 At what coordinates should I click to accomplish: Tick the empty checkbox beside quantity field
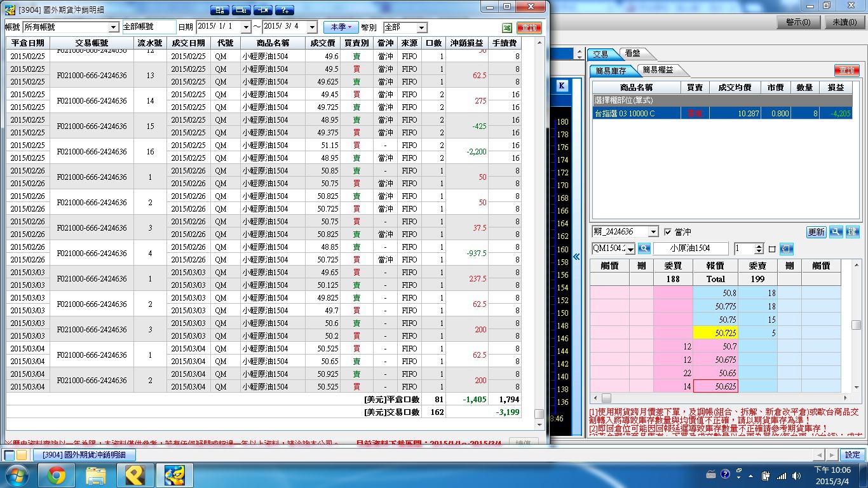coord(772,249)
